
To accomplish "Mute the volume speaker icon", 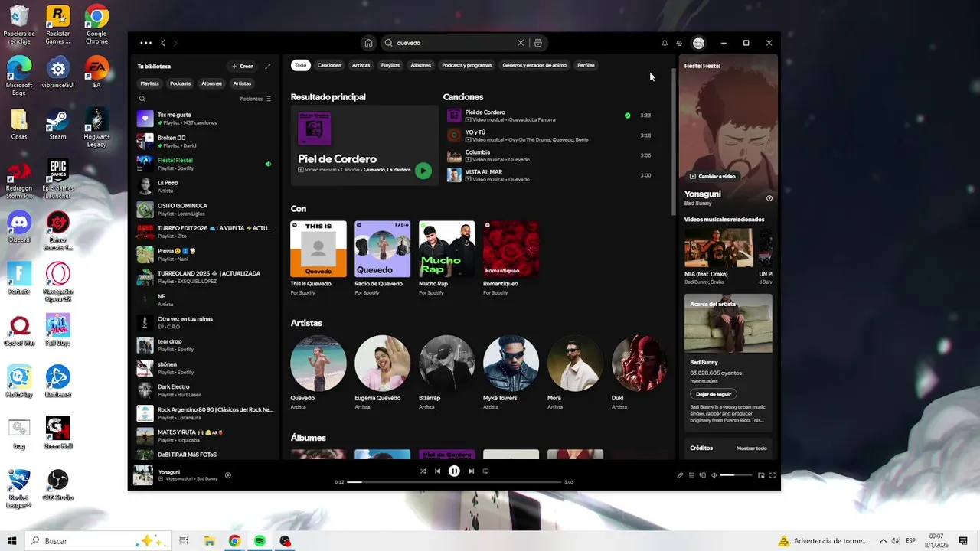I will point(714,475).
